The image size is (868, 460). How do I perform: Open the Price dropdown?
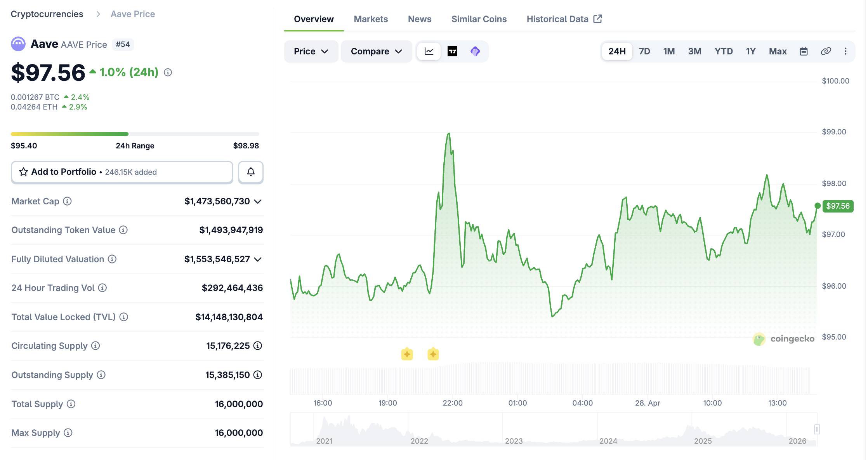point(311,51)
